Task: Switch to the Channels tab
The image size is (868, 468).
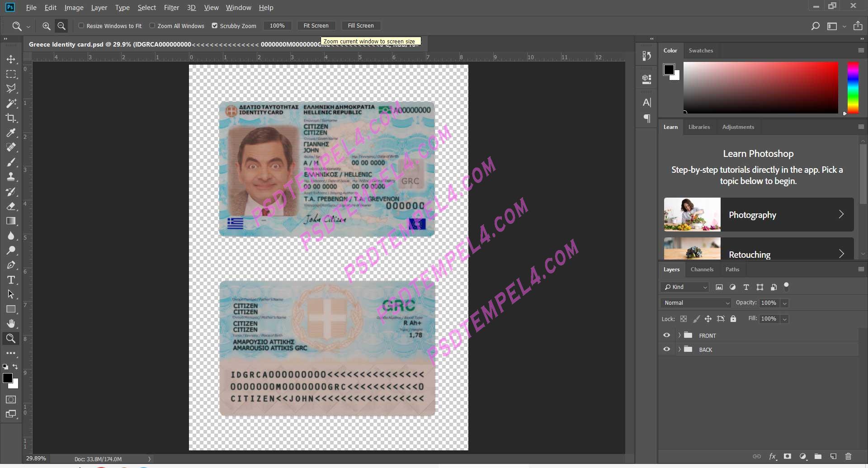Action: point(702,269)
